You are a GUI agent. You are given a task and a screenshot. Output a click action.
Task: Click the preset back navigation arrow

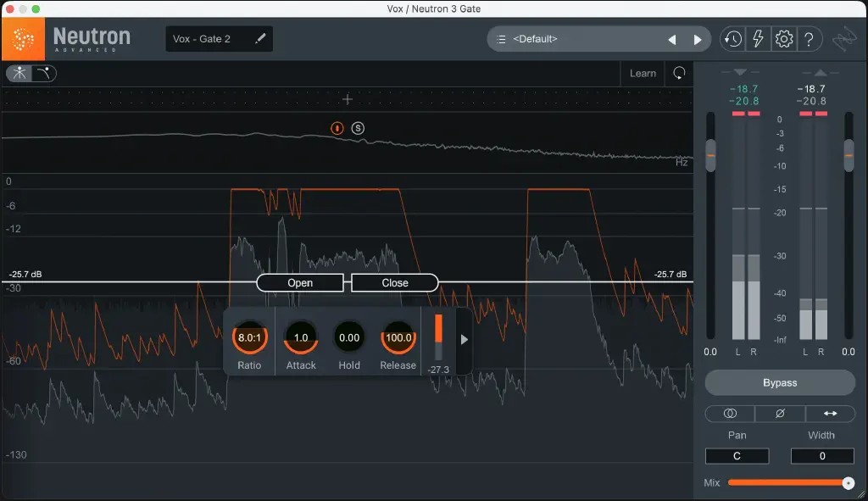672,38
